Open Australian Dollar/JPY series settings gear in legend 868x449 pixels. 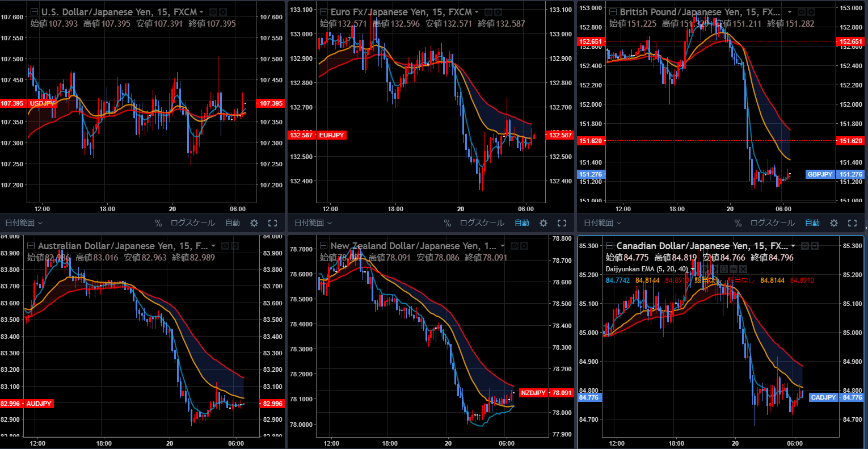[234, 246]
